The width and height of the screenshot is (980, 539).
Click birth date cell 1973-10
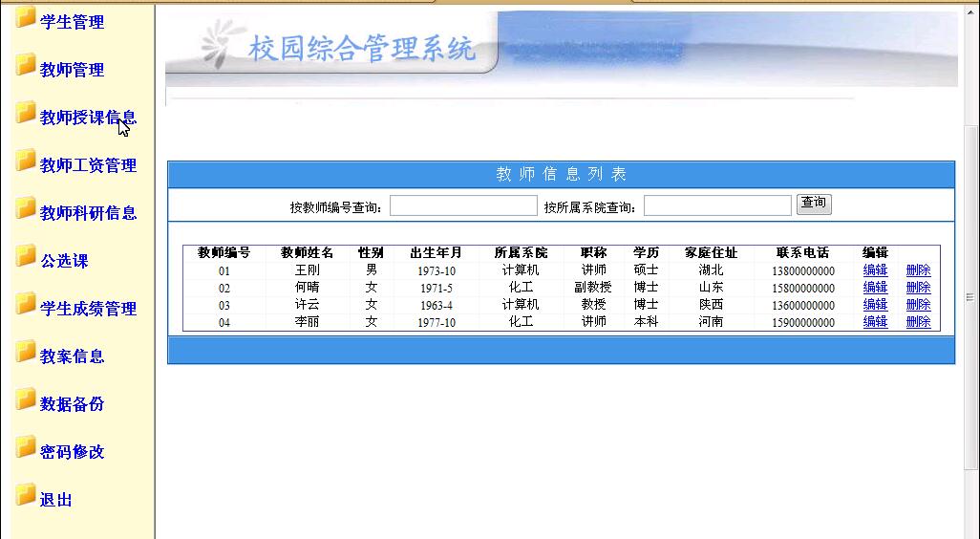tap(437, 271)
